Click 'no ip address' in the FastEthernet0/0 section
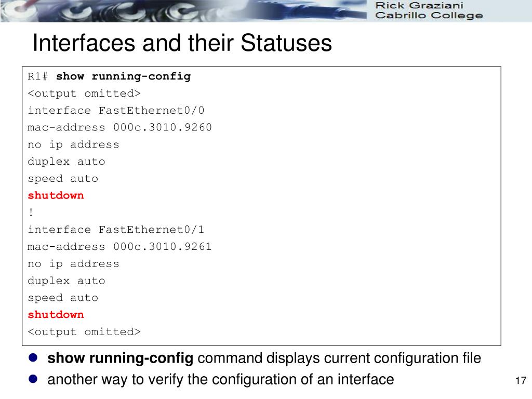 (73, 144)
